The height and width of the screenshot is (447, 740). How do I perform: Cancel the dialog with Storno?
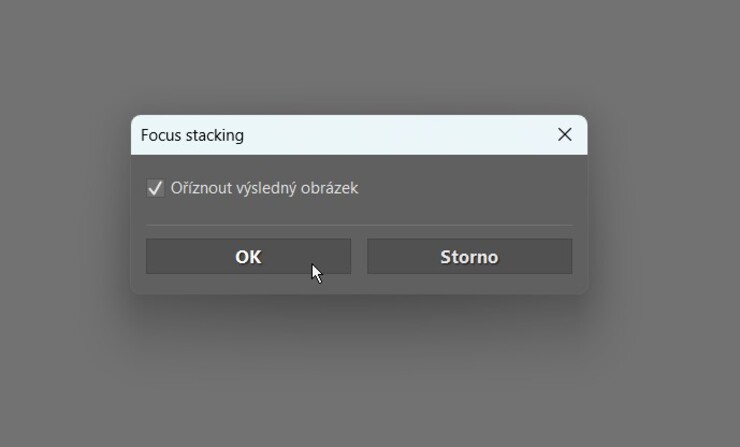pos(470,256)
